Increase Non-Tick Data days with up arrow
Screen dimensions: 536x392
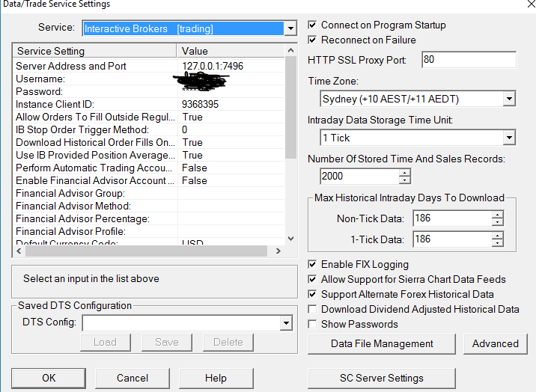(x=498, y=215)
